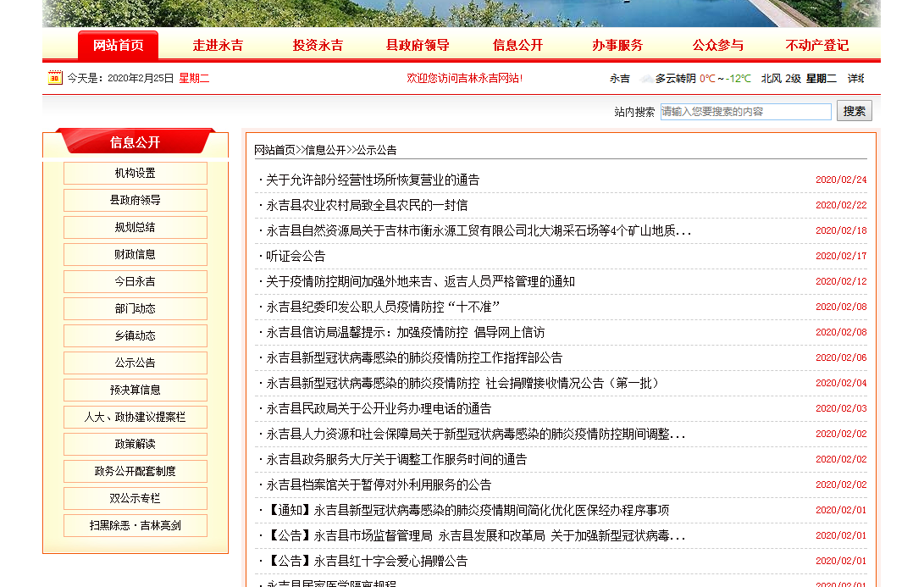Viewport: 924px width, 587px height.
Task: Open the 投资永吉 menu item
Action: click(318, 46)
